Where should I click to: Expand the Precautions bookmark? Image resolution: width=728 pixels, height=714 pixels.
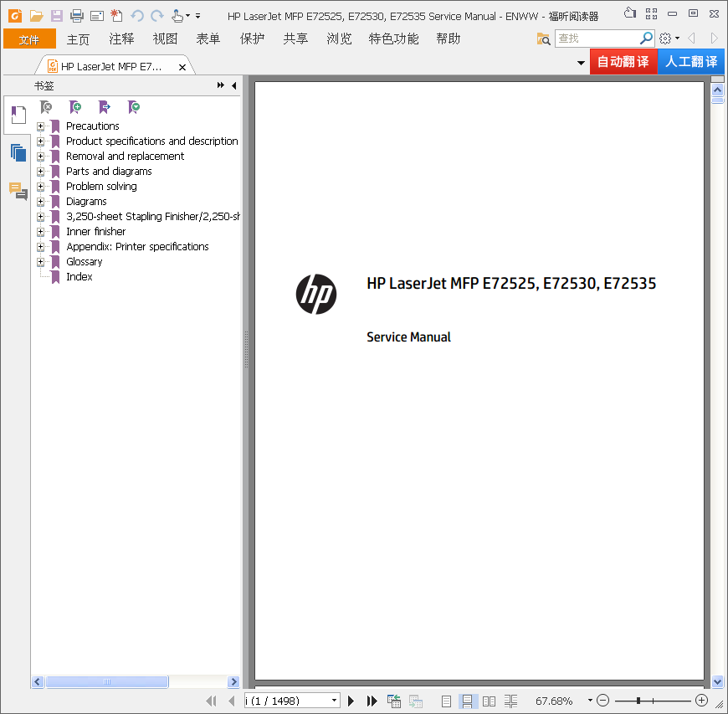40,126
